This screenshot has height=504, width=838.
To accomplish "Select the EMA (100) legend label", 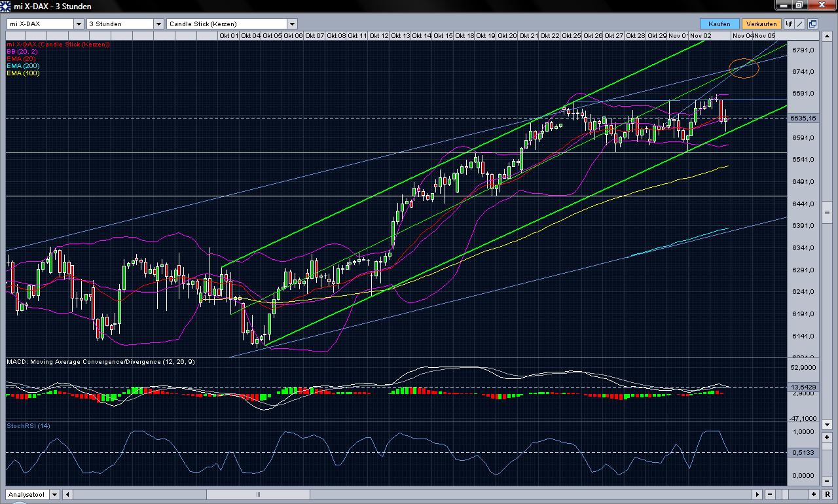I will pos(23,73).
